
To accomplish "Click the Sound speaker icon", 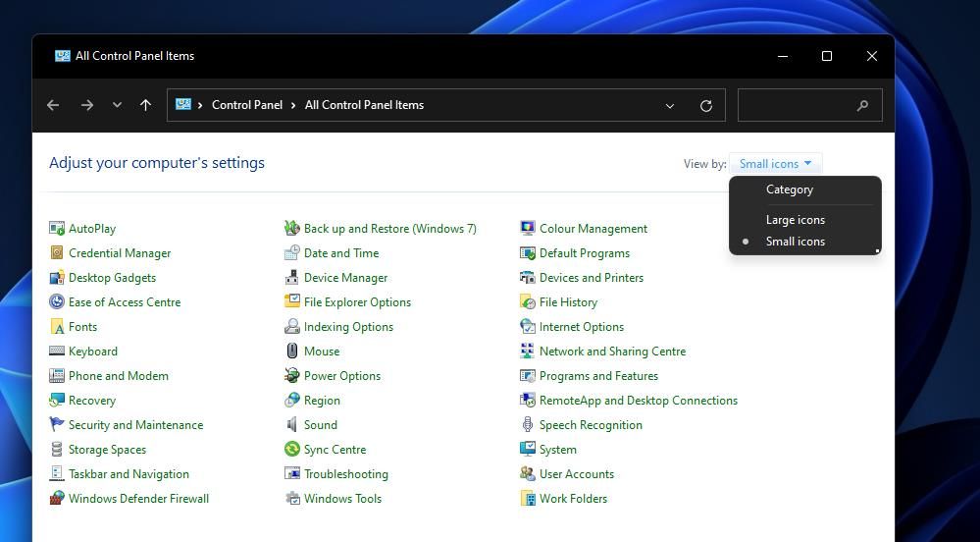I will (x=292, y=424).
